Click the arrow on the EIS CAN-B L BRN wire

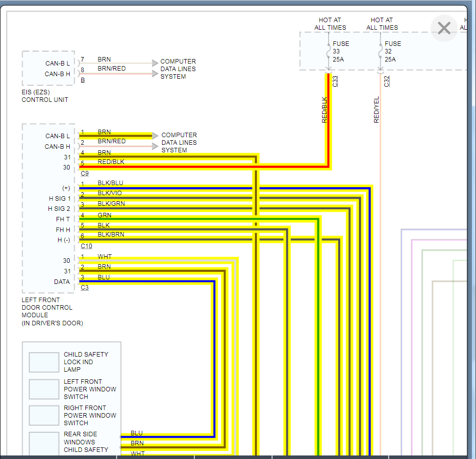click(154, 64)
